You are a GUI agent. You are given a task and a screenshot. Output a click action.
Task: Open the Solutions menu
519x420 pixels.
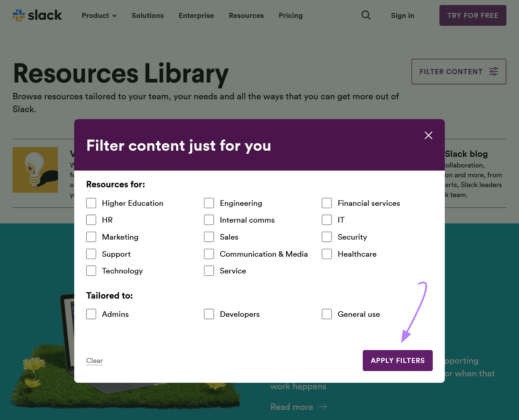(148, 15)
